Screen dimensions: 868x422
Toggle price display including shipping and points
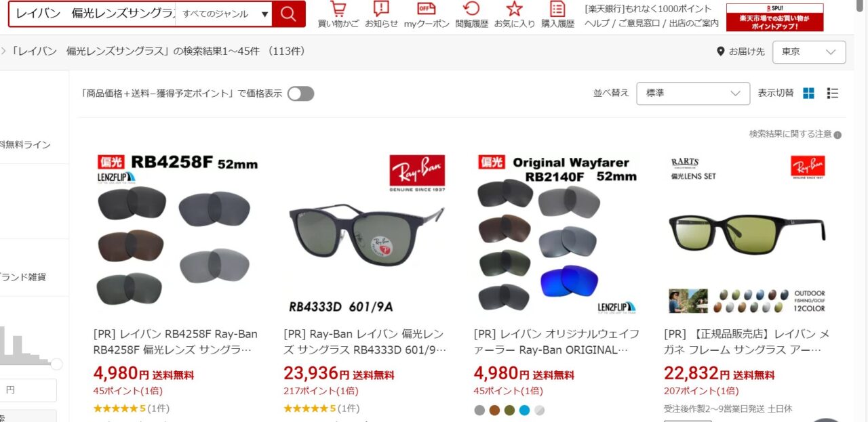coord(300,93)
